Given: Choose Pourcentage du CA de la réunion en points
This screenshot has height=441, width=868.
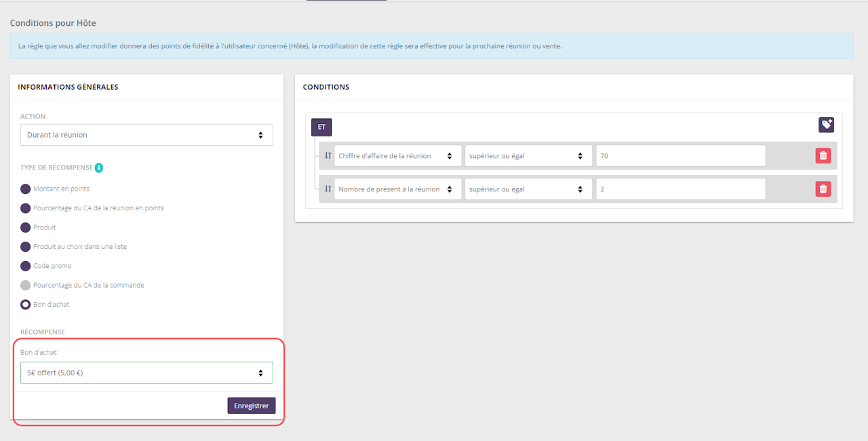Looking at the screenshot, I should click(26, 208).
